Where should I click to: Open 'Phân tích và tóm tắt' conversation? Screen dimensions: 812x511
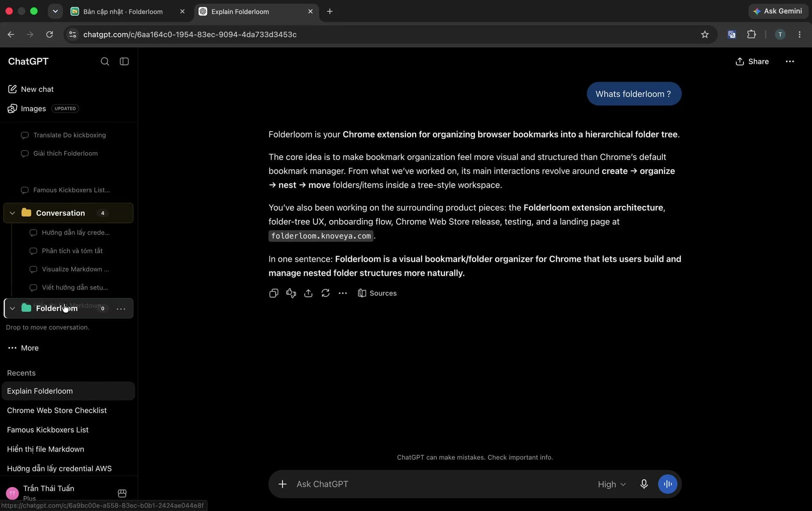(x=72, y=251)
